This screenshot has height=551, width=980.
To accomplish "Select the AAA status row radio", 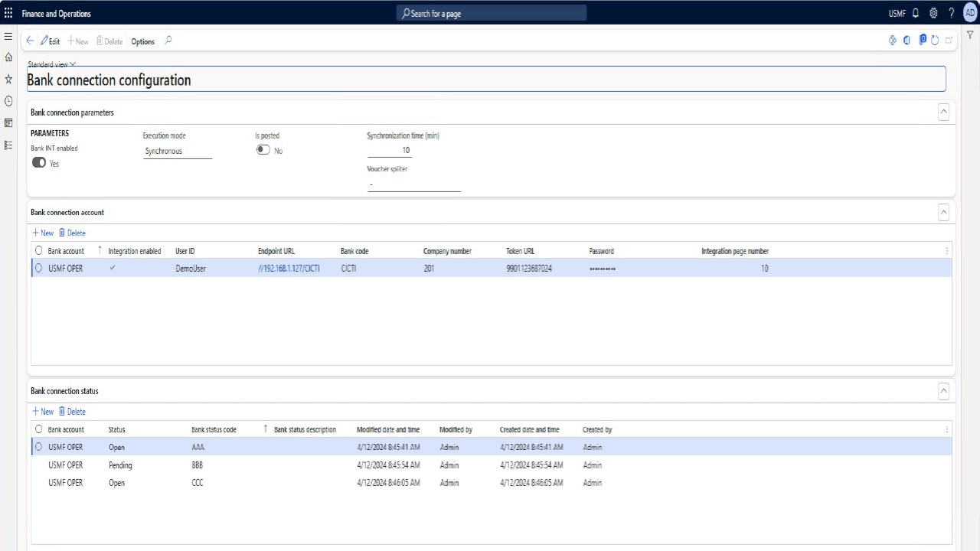I will pyautogui.click(x=39, y=447).
